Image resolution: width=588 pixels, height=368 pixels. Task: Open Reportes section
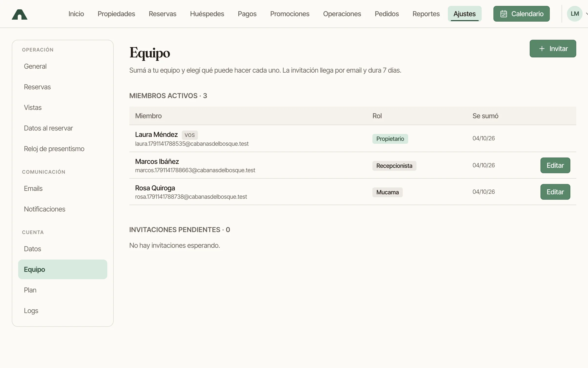pyautogui.click(x=426, y=14)
